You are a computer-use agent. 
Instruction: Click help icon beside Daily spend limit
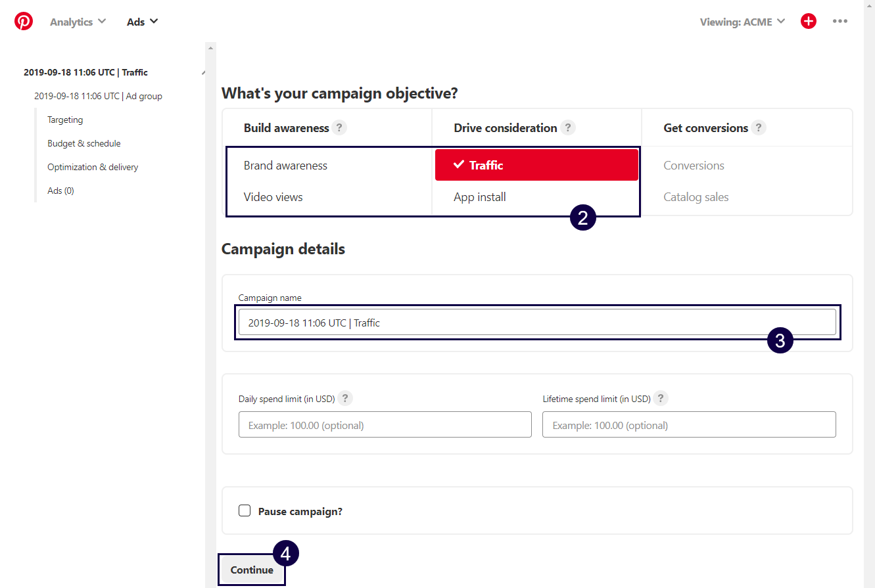coord(346,399)
